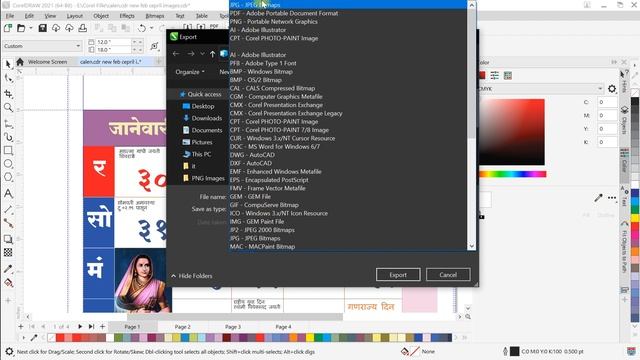Open the color docker more options ellipsis

point(612,198)
